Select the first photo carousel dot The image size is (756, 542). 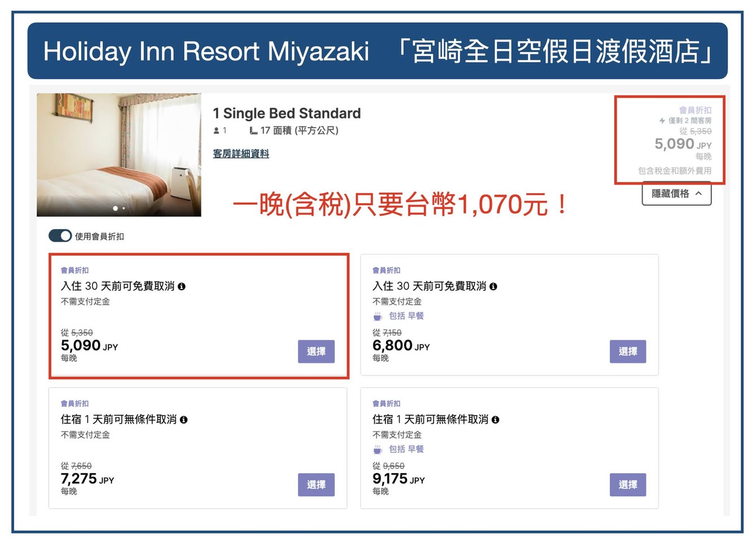(x=116, y=208)
